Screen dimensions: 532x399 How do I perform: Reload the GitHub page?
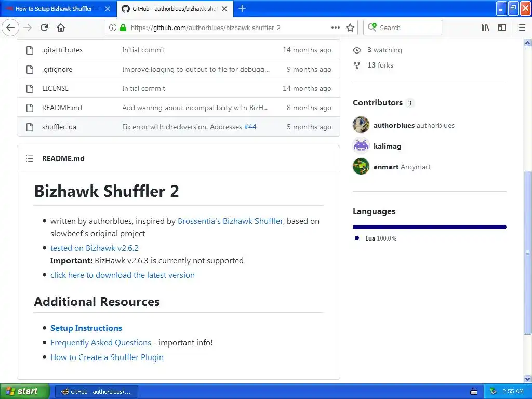pos(45,28)
